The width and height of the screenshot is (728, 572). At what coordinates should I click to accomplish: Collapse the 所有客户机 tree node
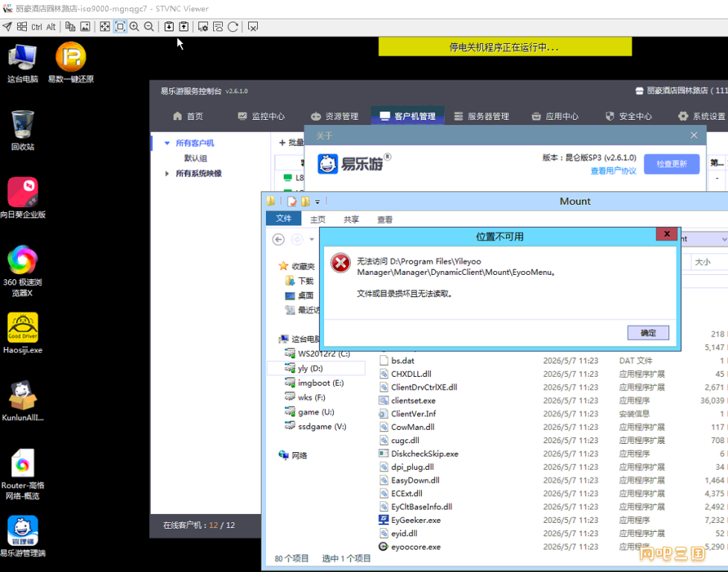167,143
